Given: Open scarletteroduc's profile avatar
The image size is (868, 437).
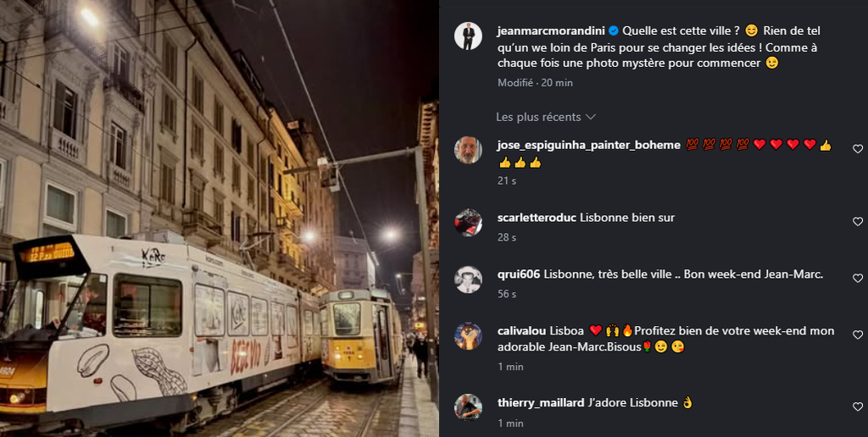Looking at the screenshot, I should [x=468, y=223].
